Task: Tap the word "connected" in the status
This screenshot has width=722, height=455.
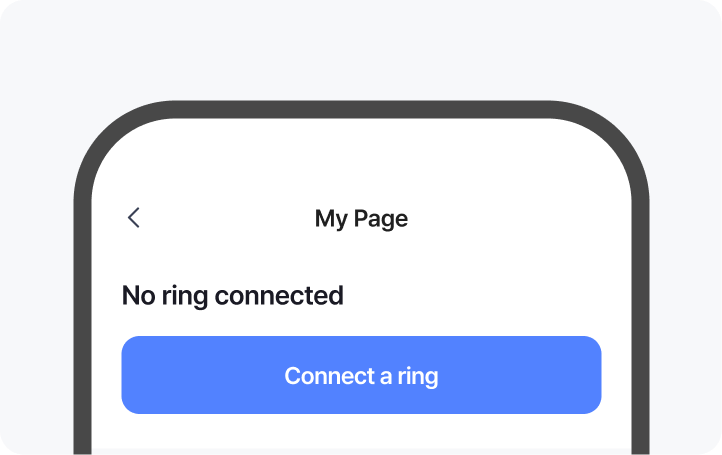Action: point(279,296)
